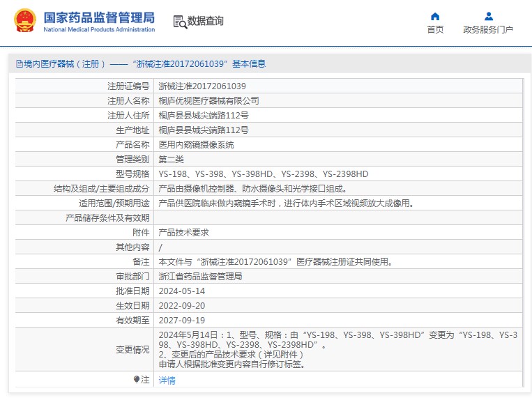Select 第二类 management category value
The image size is (532, 400).
[171, 160]
